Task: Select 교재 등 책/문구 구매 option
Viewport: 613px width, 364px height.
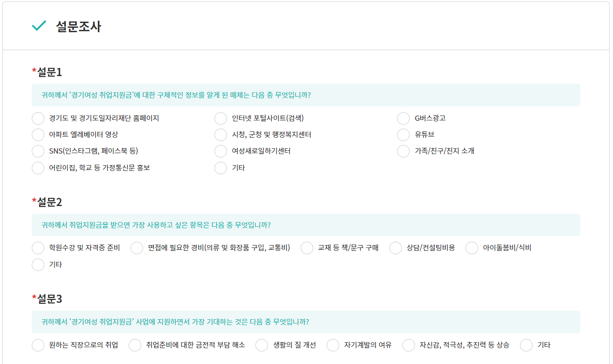Action: pos(306,248)
